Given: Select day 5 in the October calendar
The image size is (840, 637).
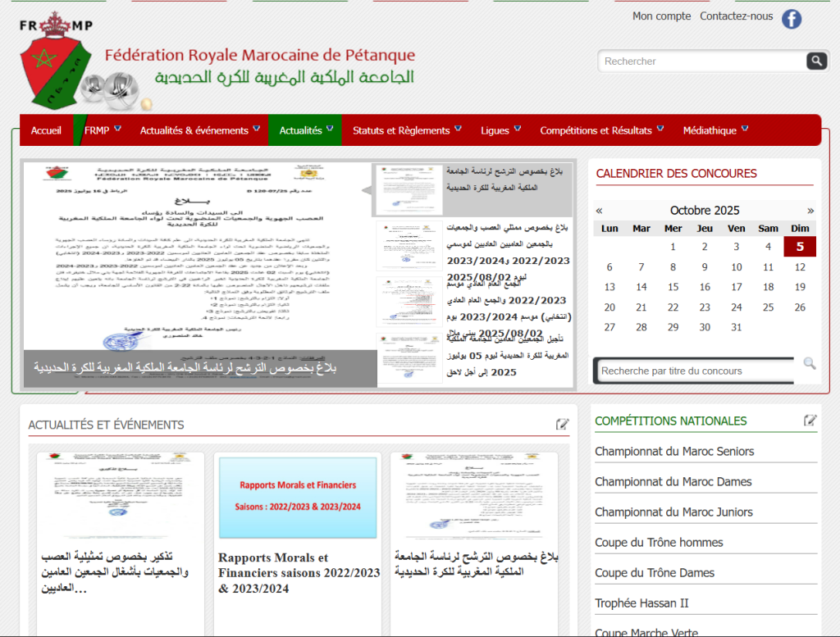Looking at the screenshot, I should [799, 247].
